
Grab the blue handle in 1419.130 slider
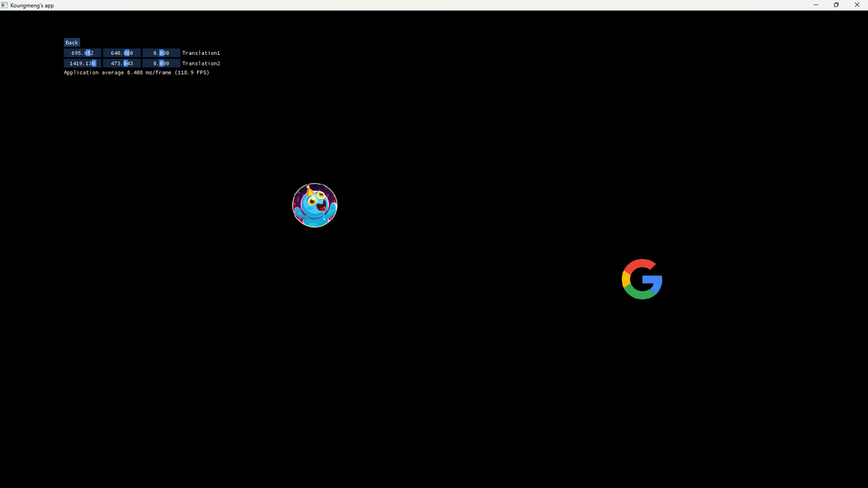(94, 63)
